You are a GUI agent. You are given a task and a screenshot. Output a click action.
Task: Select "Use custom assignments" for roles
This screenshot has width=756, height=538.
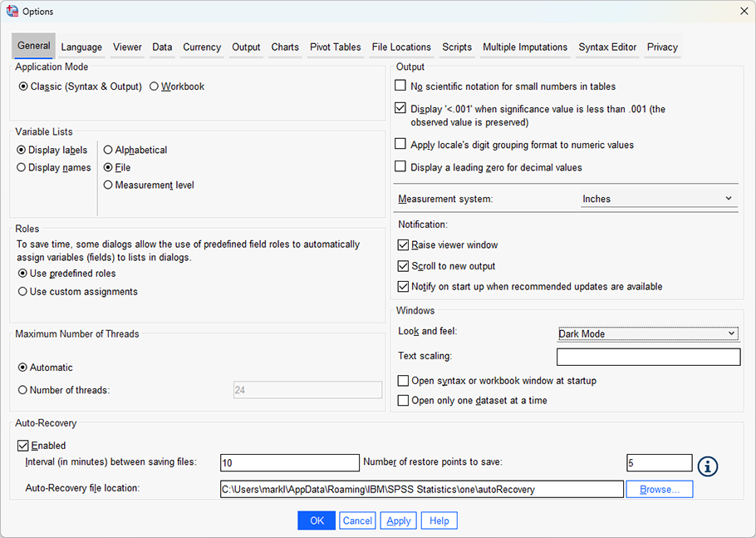[22, 291]
